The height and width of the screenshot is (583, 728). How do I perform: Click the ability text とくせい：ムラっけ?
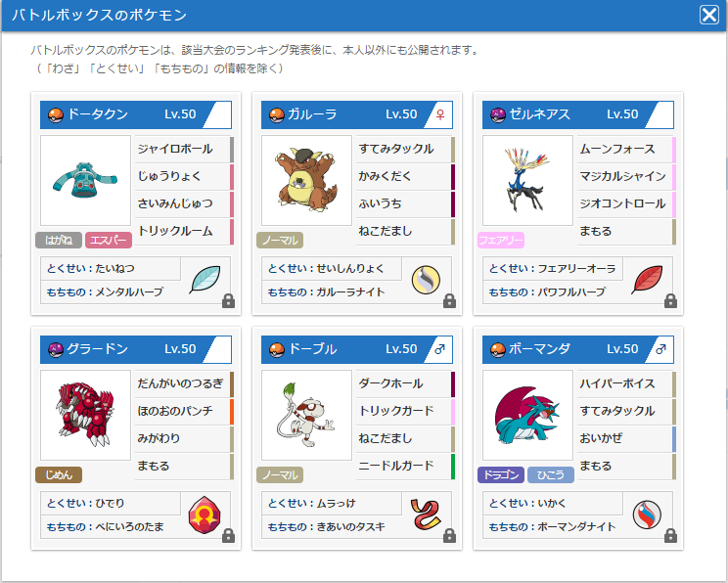(312, 503)
